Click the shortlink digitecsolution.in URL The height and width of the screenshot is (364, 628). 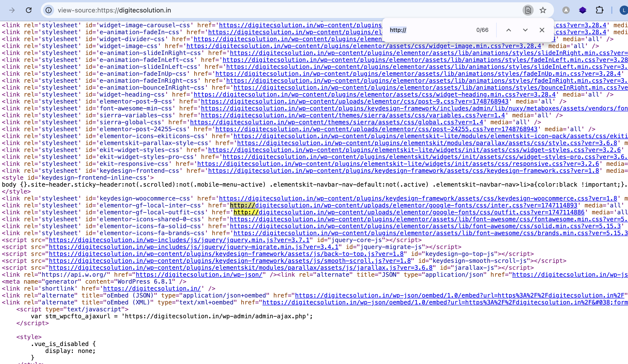click(152, 288)
